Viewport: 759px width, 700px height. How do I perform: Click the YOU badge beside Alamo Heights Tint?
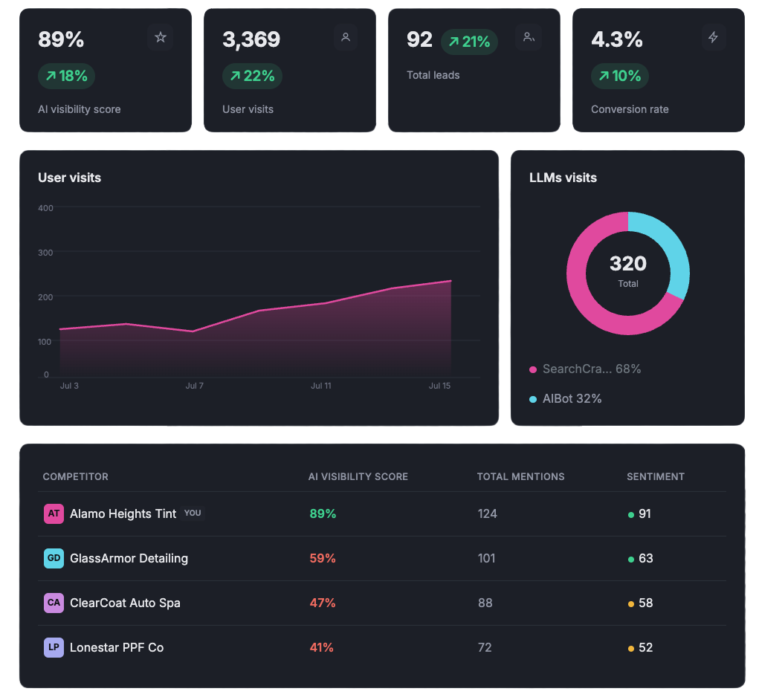193,513
